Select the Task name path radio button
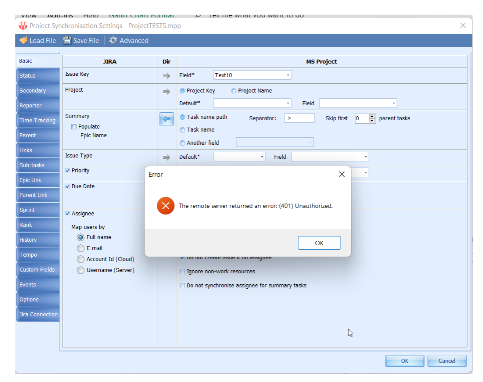The image size is (483, 382). (182, 117)
